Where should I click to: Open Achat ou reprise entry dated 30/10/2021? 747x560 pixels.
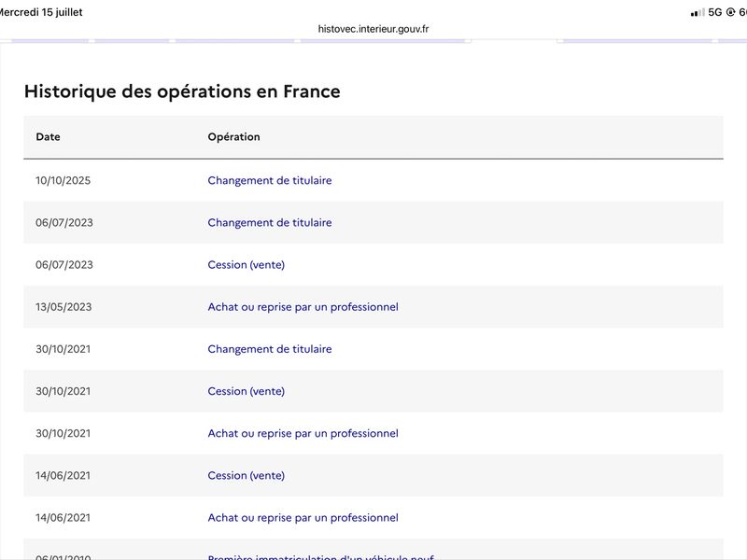tap(303, 433)
